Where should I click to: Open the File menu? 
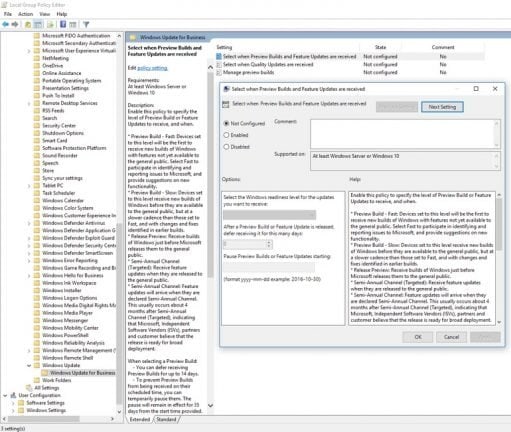pos(8,14)
